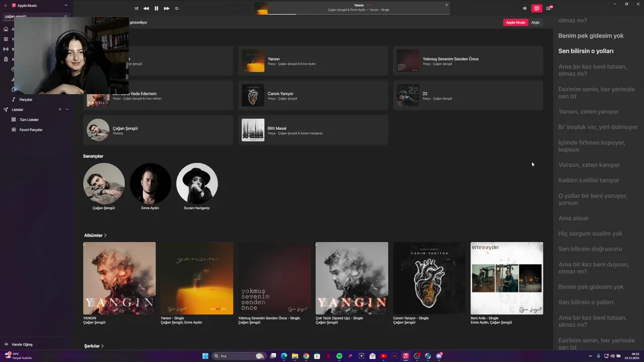Click the volume speaker icon
The image size is (644, 362).
tap(525, 9)
